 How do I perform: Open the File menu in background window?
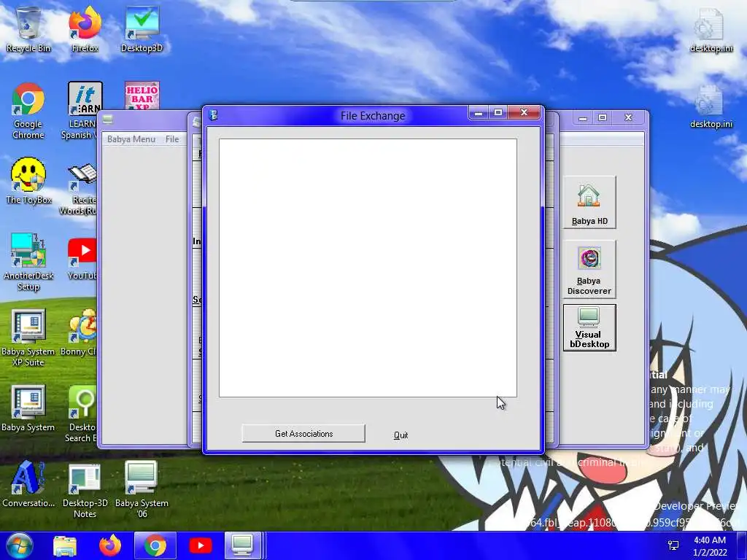[x=172, y=139]
